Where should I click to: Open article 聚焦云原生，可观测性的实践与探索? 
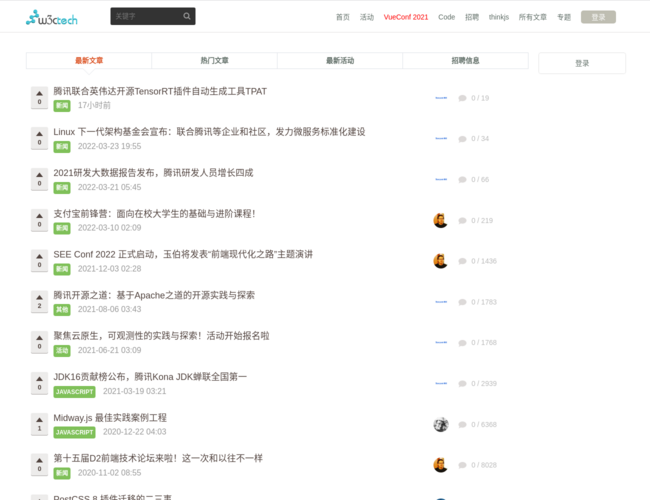(161, 336)
